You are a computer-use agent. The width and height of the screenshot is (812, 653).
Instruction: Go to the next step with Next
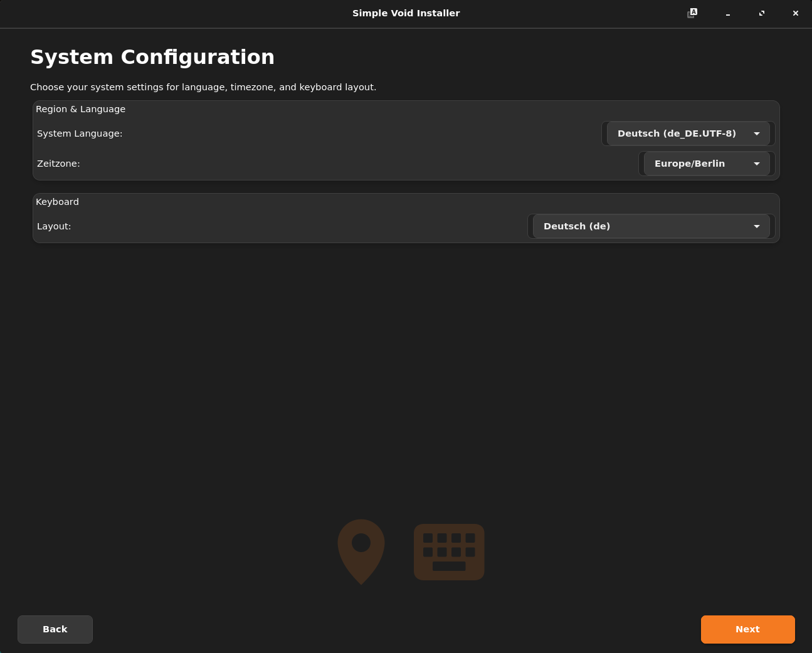(x=747, y=629)
